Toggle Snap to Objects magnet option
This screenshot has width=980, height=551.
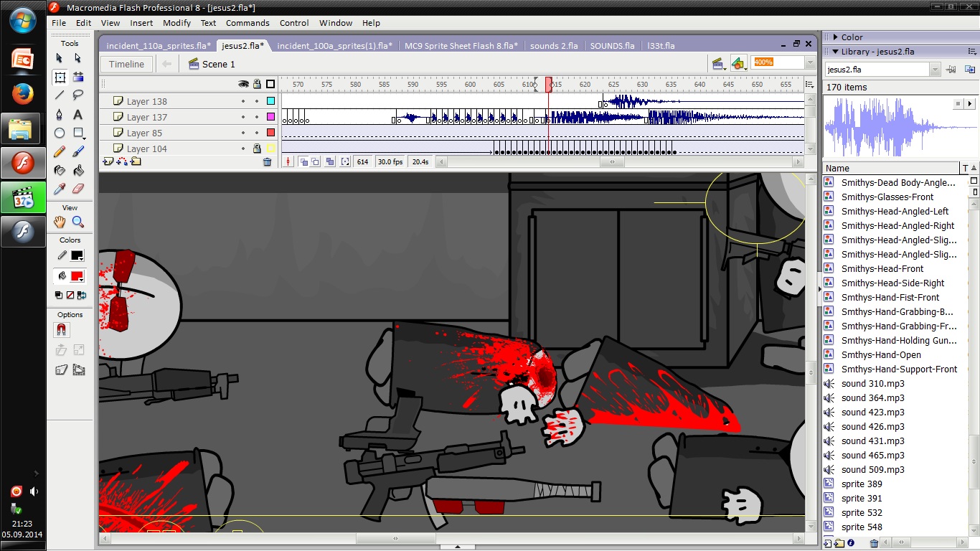pos(62,331)
